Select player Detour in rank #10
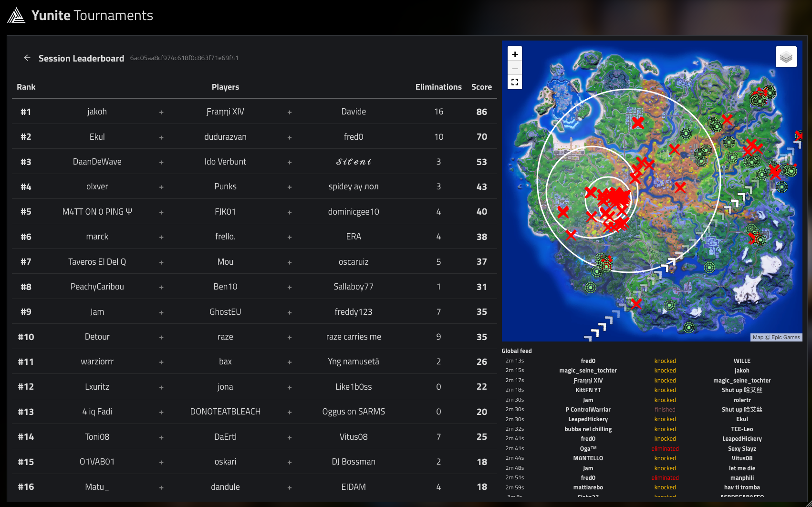Image resolution: width=812 pixels, height=507 pixels. click(97, 337)
